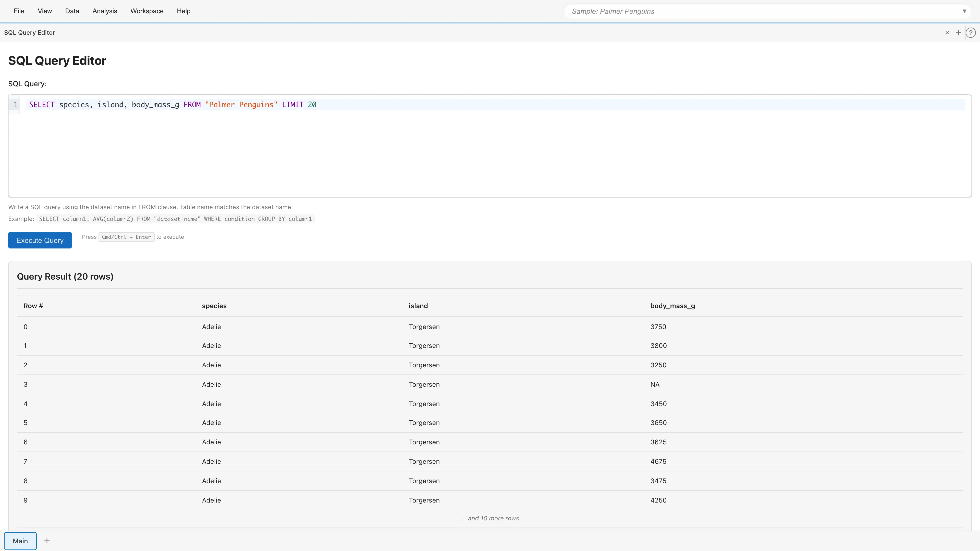
Task: Click the species column header
Action: click(214, 306)
